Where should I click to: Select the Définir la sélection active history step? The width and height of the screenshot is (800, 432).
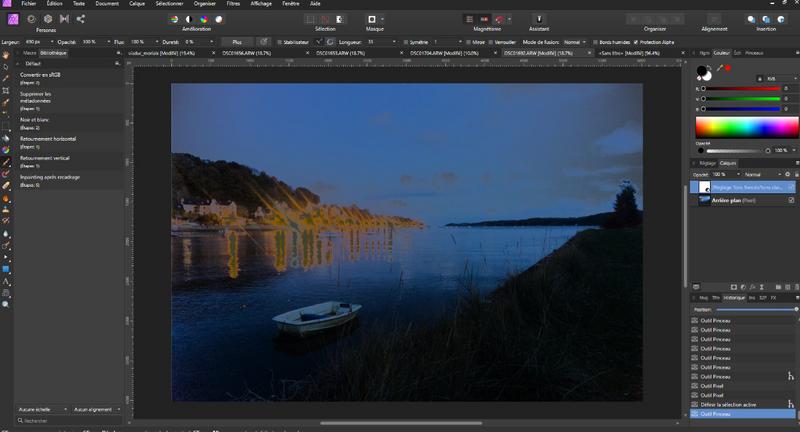point(742,404)
